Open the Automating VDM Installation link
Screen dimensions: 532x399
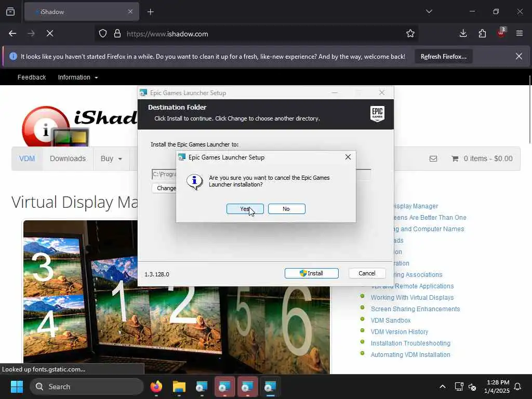point(410,354)
